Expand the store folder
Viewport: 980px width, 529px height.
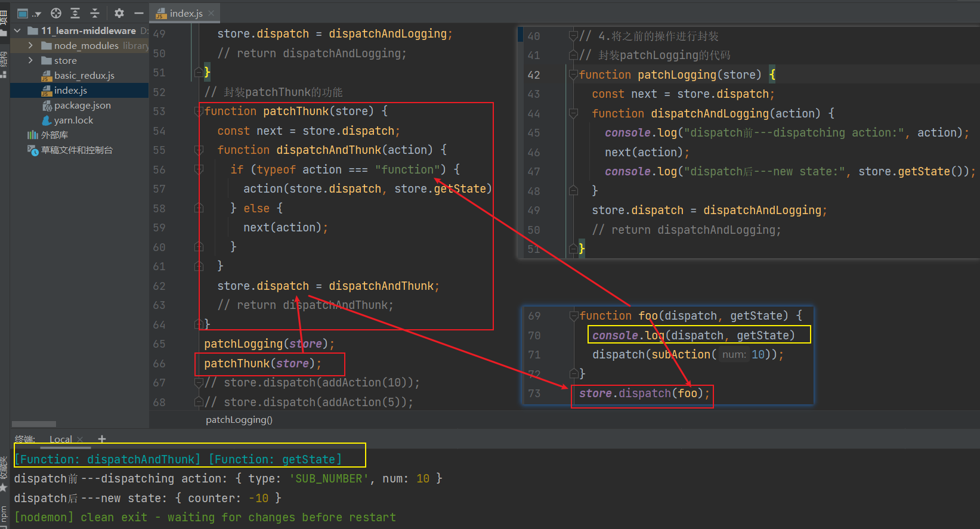click(30, 60)
